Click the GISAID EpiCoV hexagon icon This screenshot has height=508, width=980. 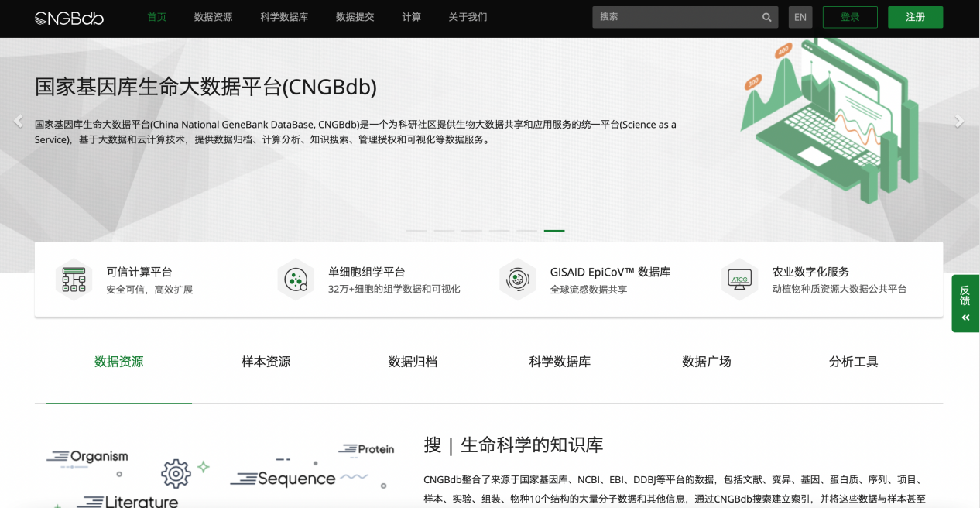pos(517,280)
